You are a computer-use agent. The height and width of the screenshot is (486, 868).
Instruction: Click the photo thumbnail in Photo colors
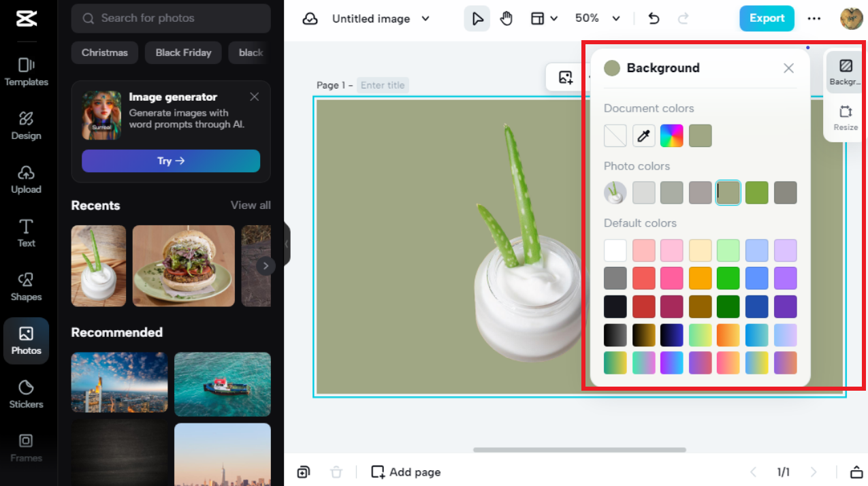[x=615, y=193]
